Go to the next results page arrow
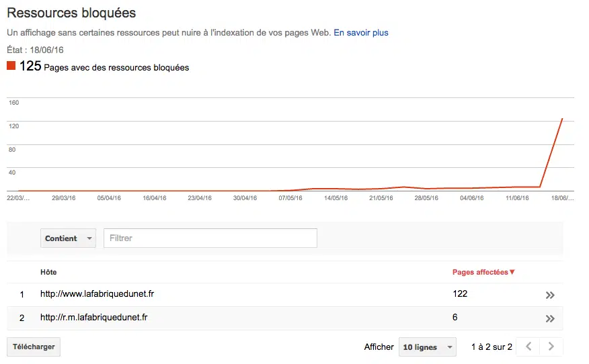The image size is (589, 364). 551,347
